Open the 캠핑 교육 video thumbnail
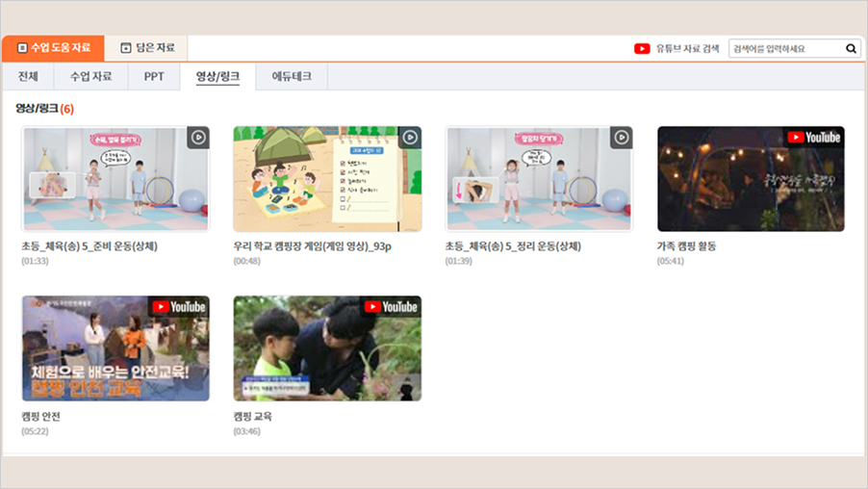This screenshot has height=489, width=868. click(x=327, y=348)
